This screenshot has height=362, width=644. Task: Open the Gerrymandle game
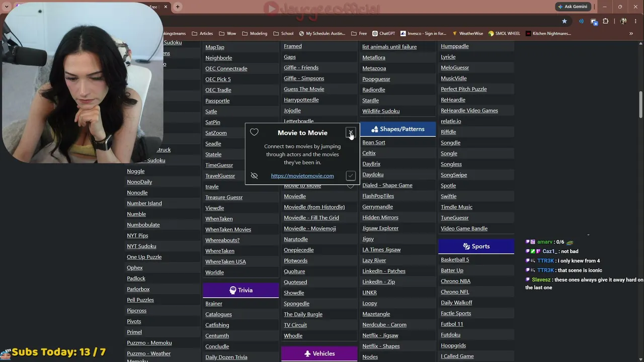[378, 207]
